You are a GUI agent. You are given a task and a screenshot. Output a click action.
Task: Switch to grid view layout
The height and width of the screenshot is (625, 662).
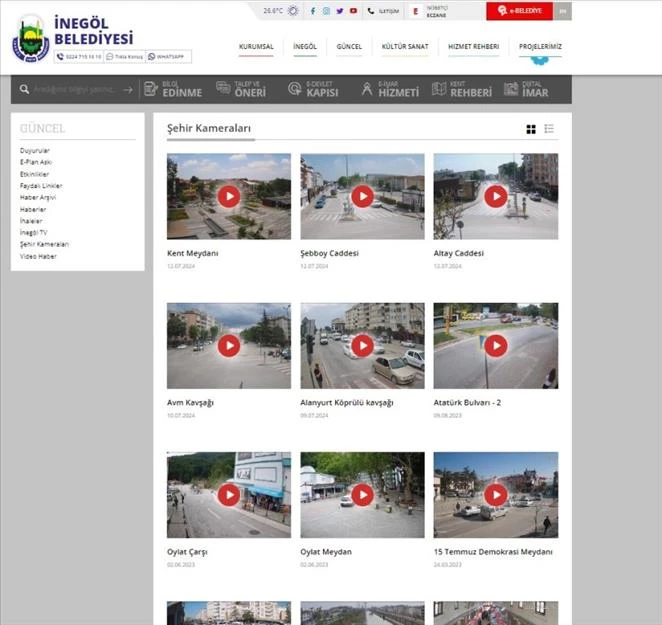coord(531,129)
